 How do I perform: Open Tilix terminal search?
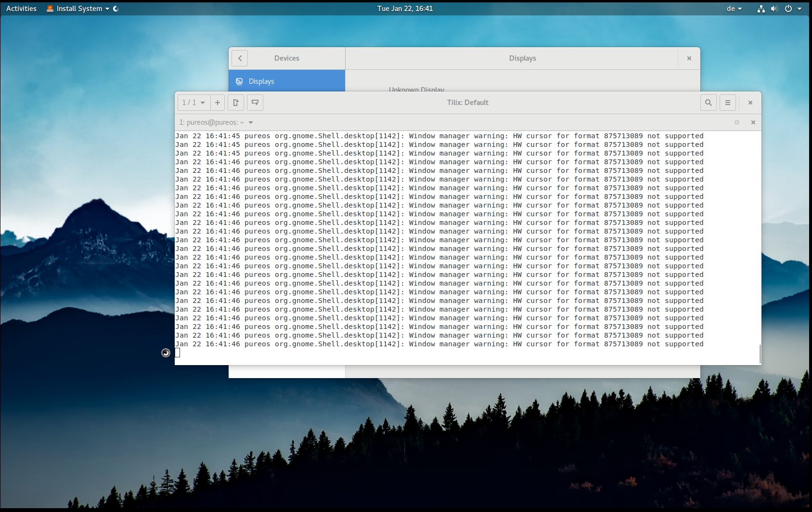(x=708, y=103)
